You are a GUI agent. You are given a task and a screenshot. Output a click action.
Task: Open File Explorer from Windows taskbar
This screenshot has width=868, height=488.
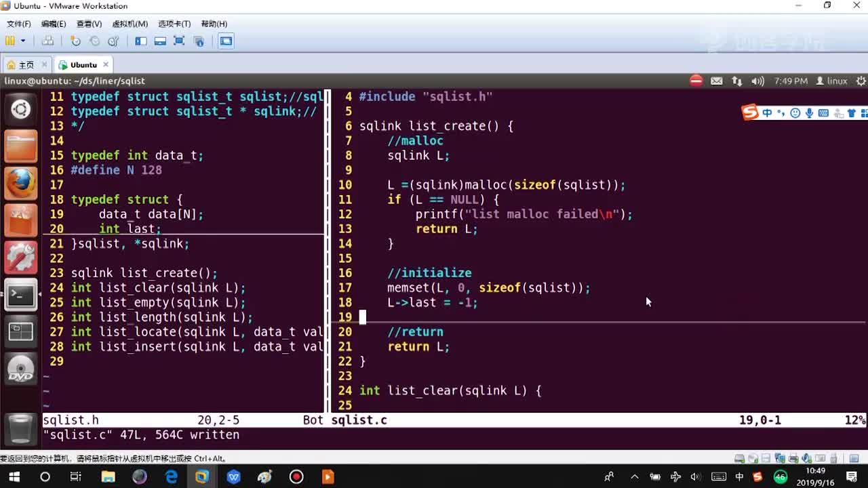coord(108,476)
